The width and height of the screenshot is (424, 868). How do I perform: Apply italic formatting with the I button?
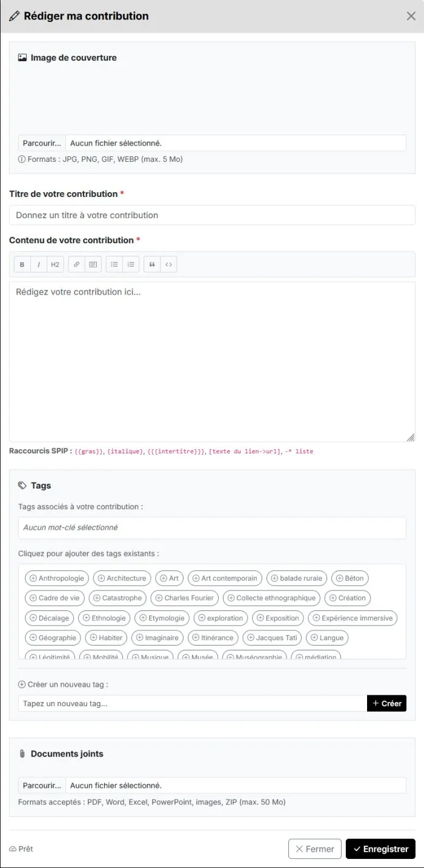click(39, 264)
